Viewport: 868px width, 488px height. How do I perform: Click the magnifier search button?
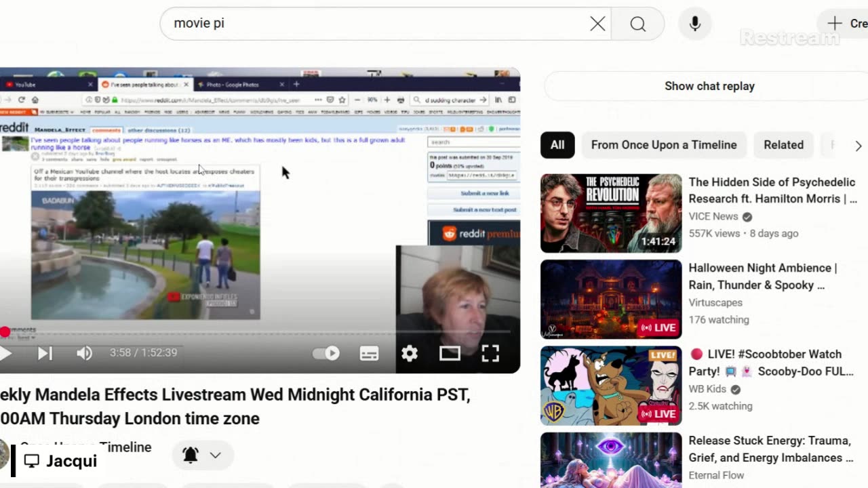[x=637, y=24]
